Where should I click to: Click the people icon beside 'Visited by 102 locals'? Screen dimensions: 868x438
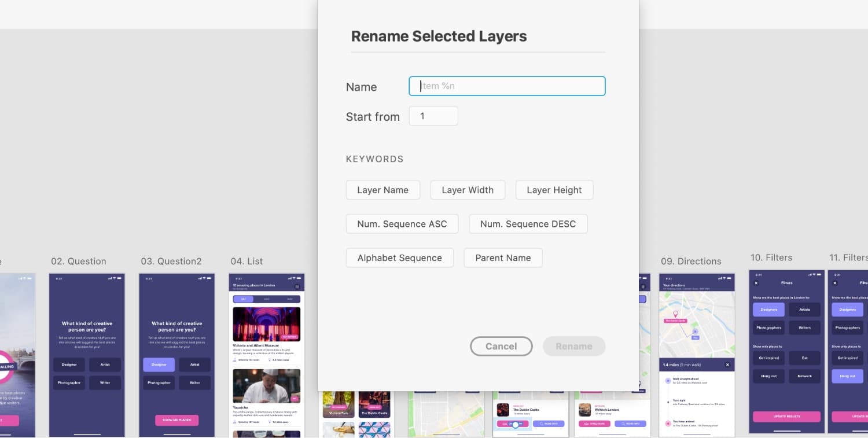coord(234,359)
